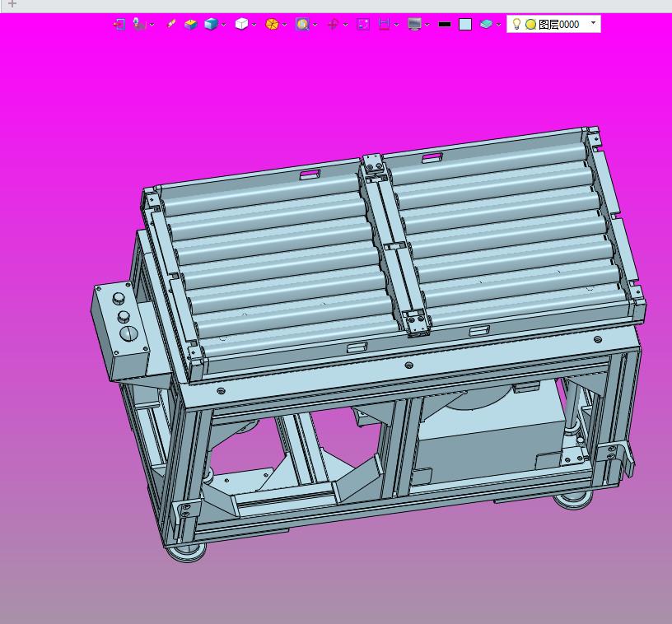Open the layer slab icon dropdown arrow
The height and width of the screenshot is (624, 672).
(498, 25)
